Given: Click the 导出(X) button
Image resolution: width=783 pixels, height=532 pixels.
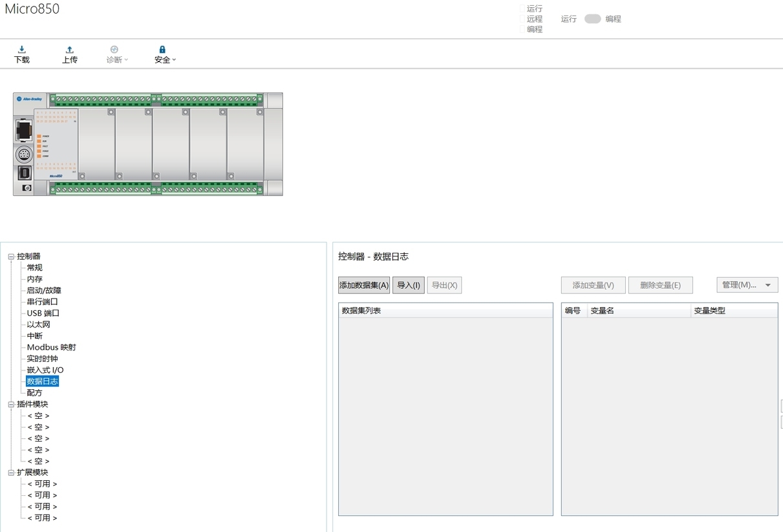Looking at the screenshot, I should 444,285.
